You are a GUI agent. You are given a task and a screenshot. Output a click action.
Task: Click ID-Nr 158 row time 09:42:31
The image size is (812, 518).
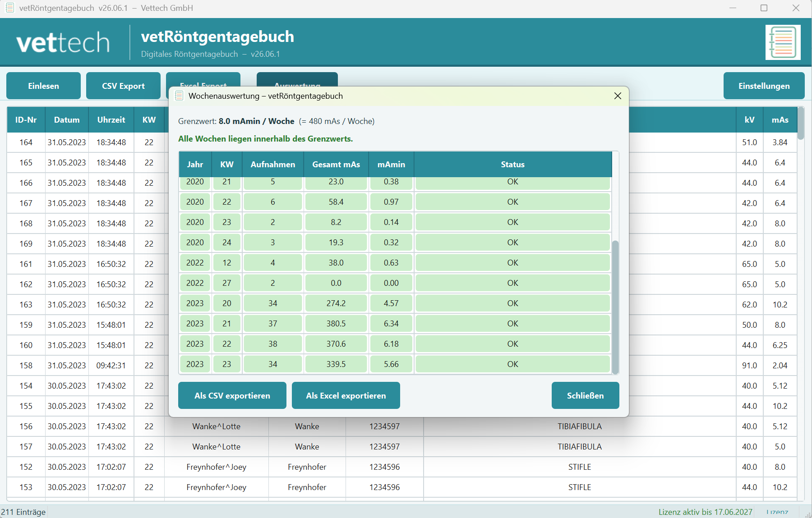pyautogui.click(x=111, y=366)
